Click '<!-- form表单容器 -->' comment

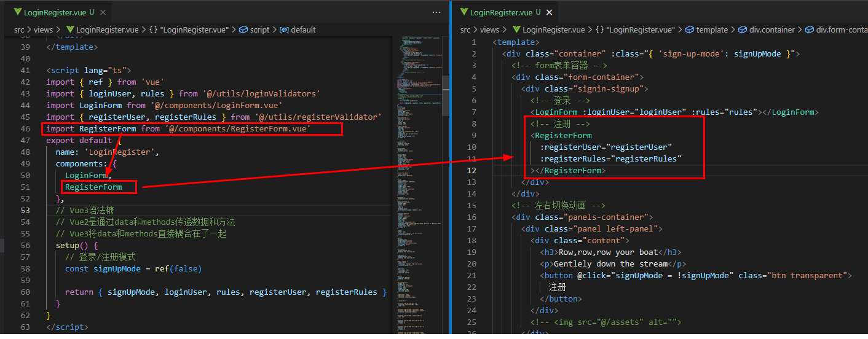(560, 65)
